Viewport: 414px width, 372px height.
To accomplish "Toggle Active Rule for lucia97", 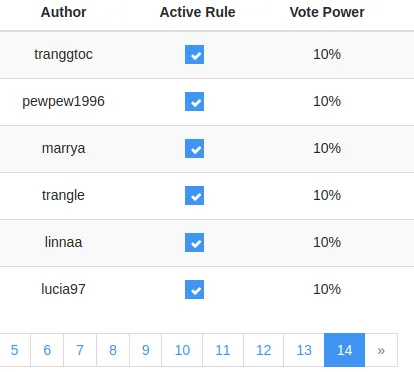I will pos(194,289).
